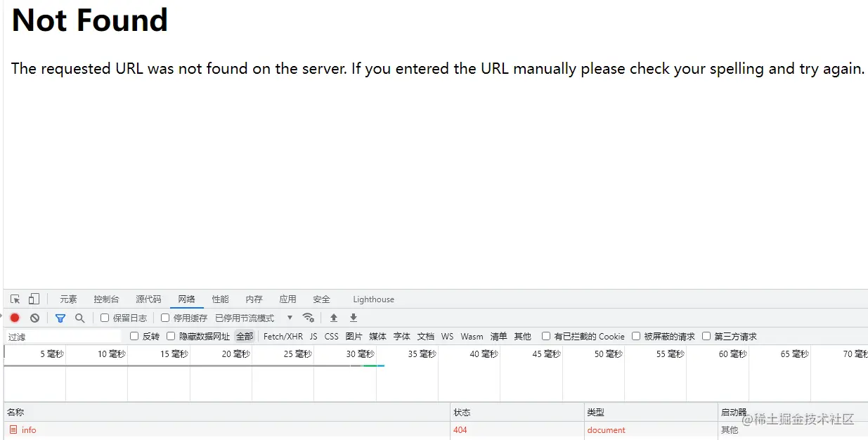Open network search magnifier icon

point(79,318)
